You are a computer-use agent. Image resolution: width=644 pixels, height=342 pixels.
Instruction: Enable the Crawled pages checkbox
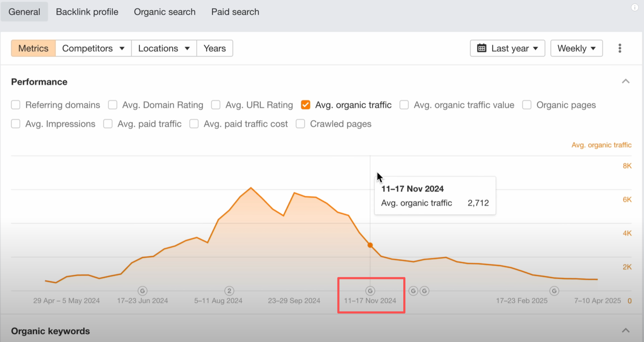(300, 124)
